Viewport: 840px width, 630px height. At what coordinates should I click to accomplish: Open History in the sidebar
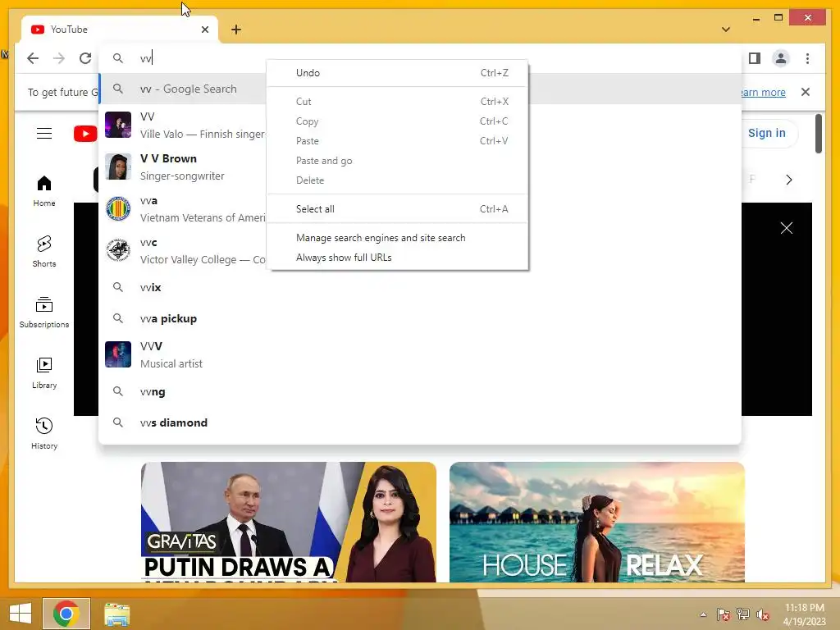[x=44, y=433]
